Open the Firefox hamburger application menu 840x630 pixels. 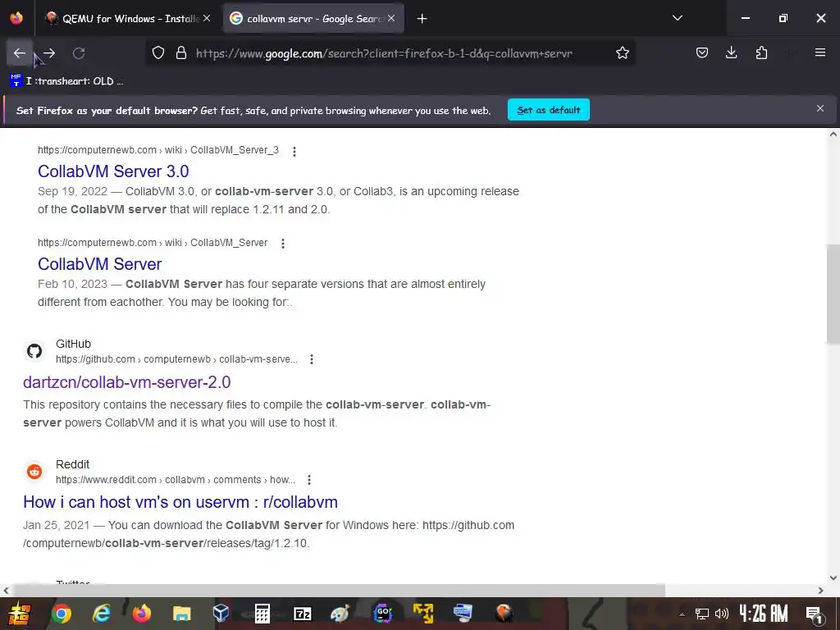point(820,53)
